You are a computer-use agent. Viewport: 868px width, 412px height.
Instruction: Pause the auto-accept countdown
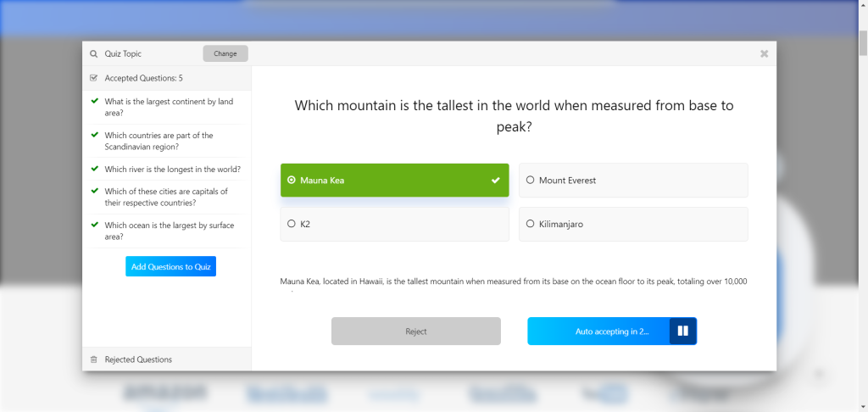tap(682, 331)
